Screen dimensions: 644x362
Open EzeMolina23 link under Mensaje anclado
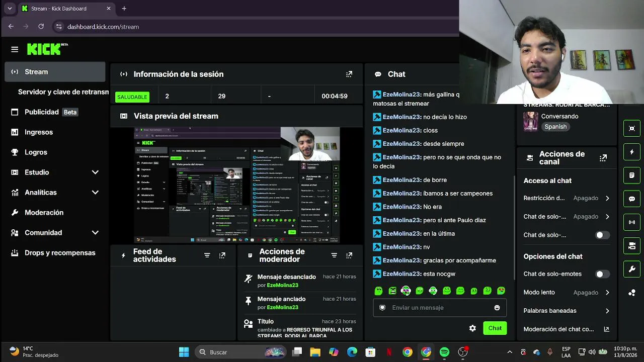click(x=282, y=307)
